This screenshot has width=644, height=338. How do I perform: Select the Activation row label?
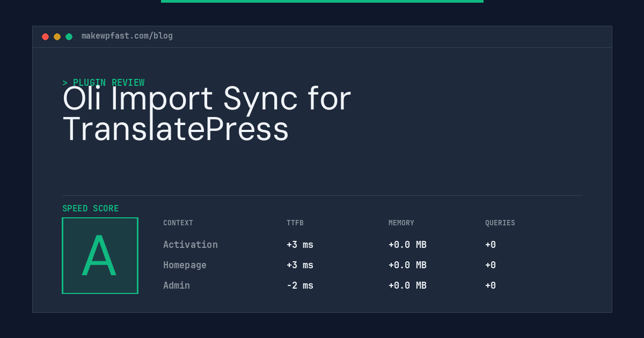[x=191, y=245]
